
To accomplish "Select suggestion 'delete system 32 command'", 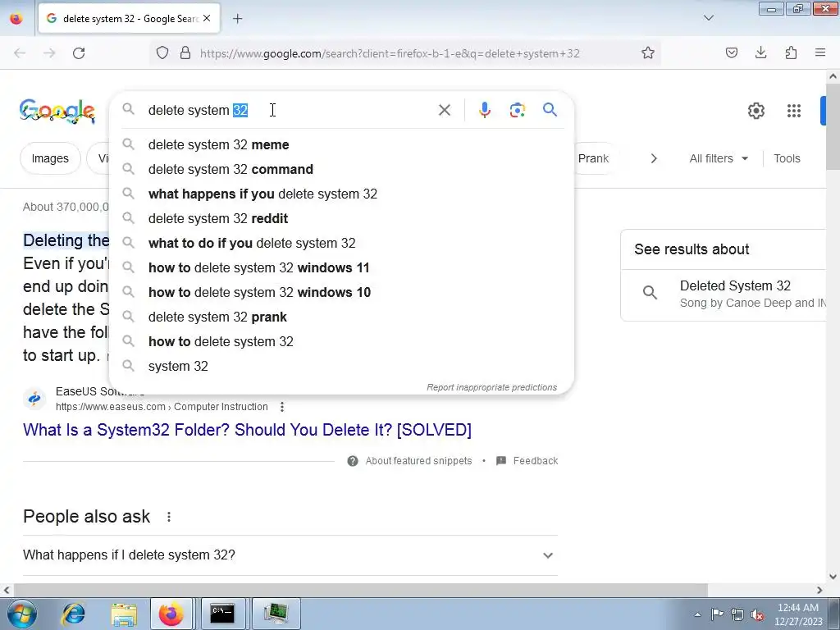I will 342,169.
